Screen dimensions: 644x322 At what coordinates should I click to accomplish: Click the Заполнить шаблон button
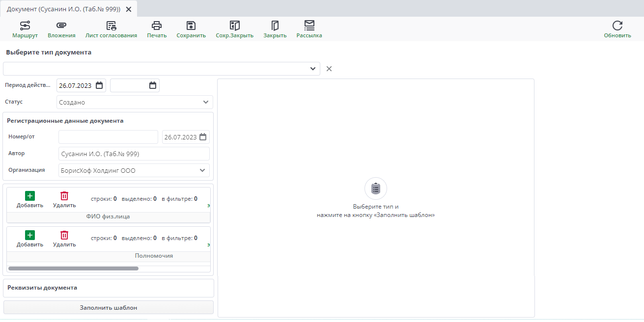pyautogui.click(x=109, y=308)
